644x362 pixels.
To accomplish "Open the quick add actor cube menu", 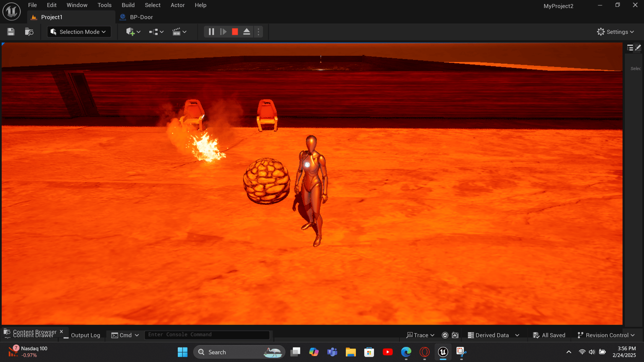I will 133,32.
